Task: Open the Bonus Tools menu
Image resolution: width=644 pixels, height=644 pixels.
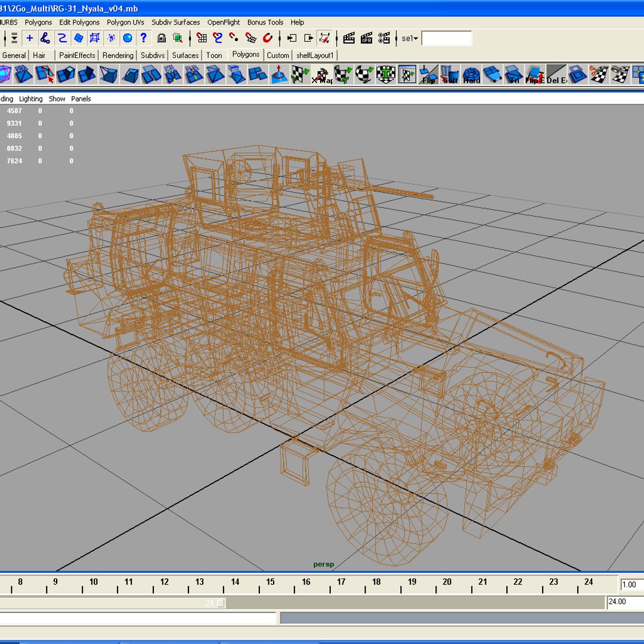Action: point(265,22)
